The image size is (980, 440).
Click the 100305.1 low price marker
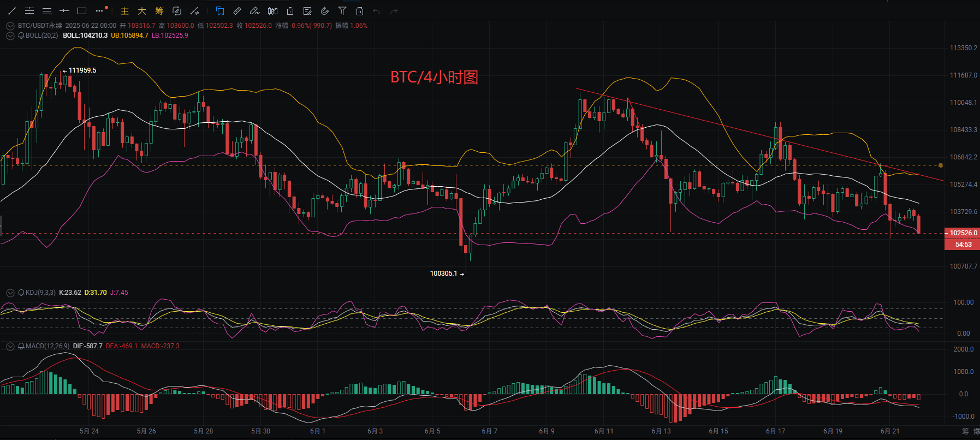[443, 273]
